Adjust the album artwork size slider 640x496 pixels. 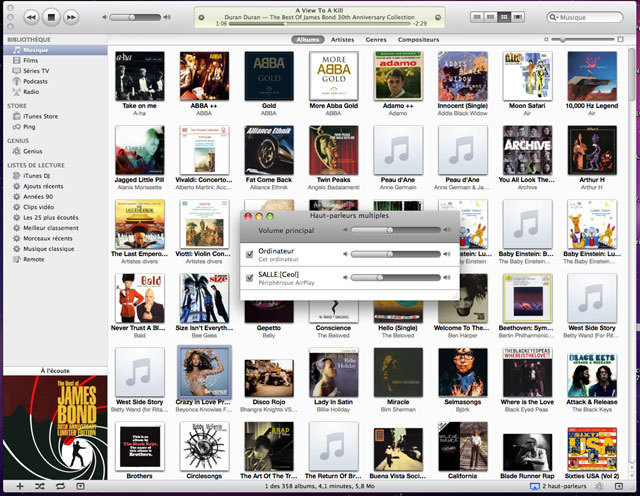(x=583, y=39)
